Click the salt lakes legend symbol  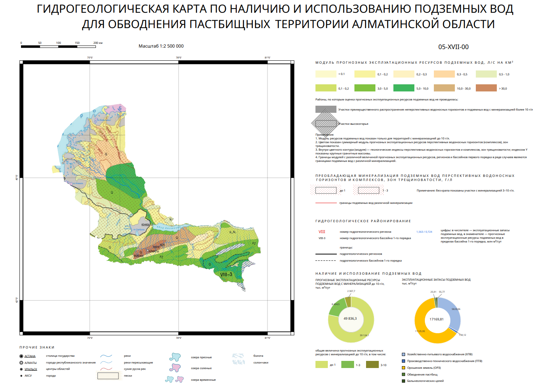click(175, 367)
